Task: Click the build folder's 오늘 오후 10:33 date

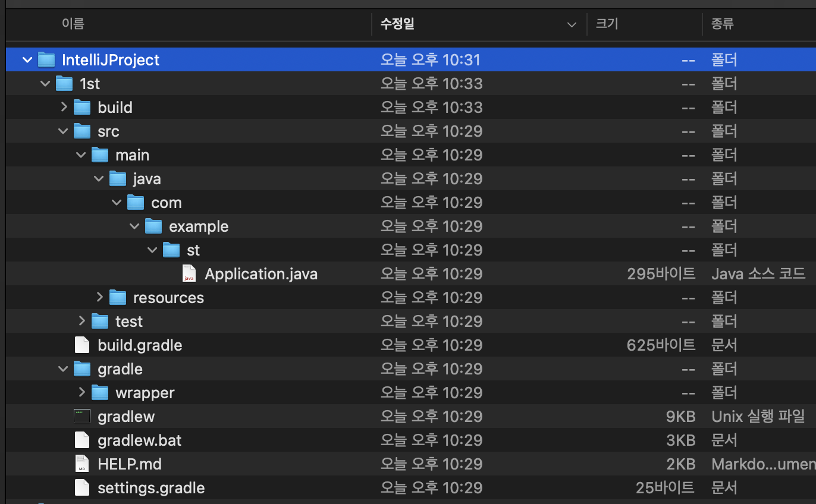Action: tap(432, 108)
